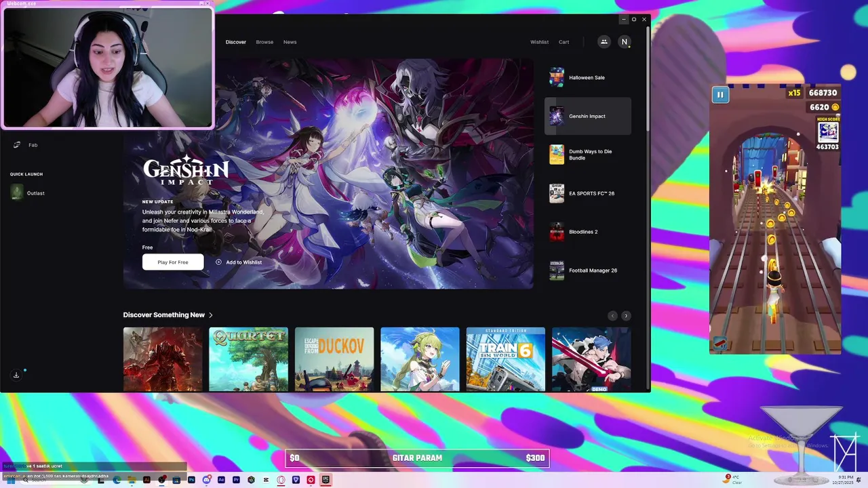
Task: Select the Dumb Ways to Die Bundle item
Action: point(588,155)
